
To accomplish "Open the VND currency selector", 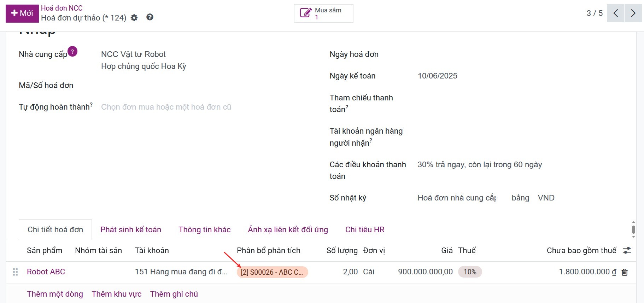I will coord(546,198).
